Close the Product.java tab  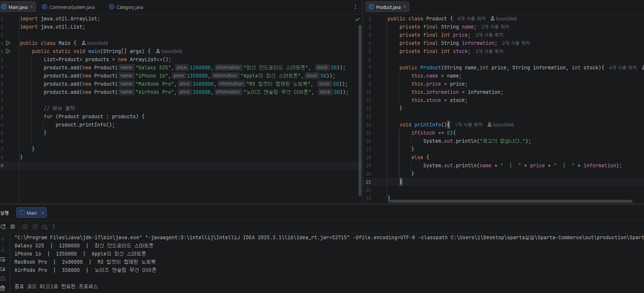coord(405,7)
